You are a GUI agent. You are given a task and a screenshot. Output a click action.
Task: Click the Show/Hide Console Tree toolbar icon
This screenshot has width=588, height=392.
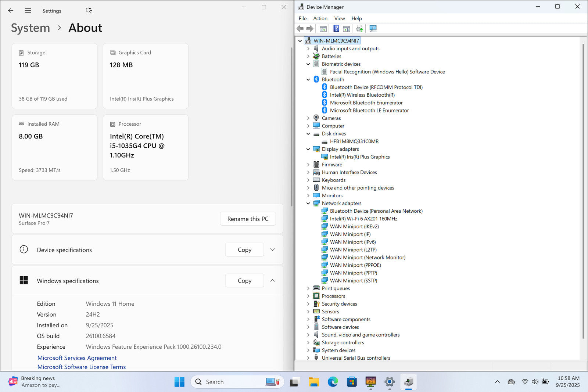[323, 29]
